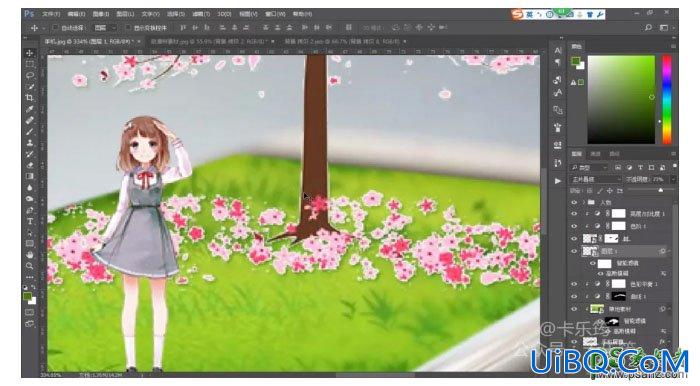Image resolution: width=700 pixels, height=386 pixels.
Task: Hide the 图层 1 layer
Action: click(x=574, y=251)
